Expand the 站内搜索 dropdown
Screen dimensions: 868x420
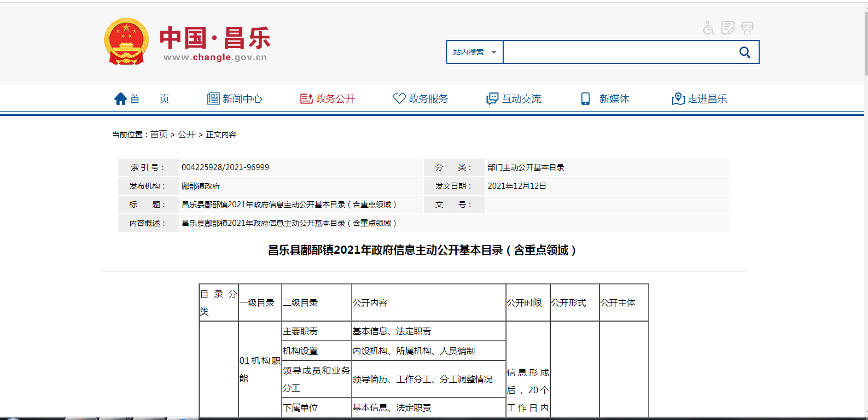(474, 52)
